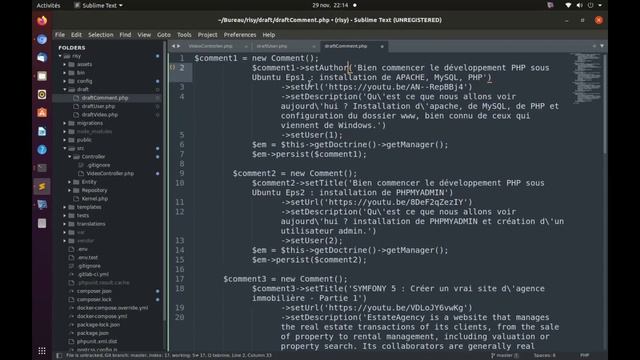The height and width of the screenshot is (360, 640).
Task: Open composer.json in the sidebar
Action: click(94, 291)
